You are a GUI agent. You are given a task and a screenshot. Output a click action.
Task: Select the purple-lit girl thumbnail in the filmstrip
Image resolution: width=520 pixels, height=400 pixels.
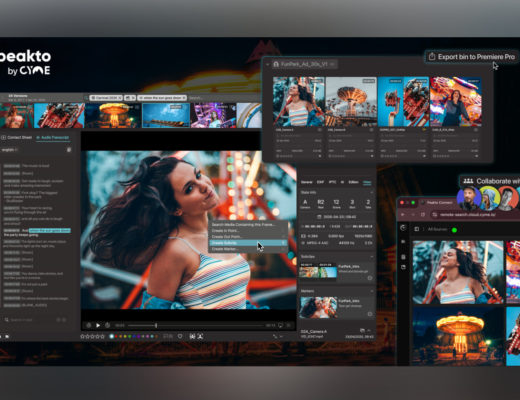[213, 115]
